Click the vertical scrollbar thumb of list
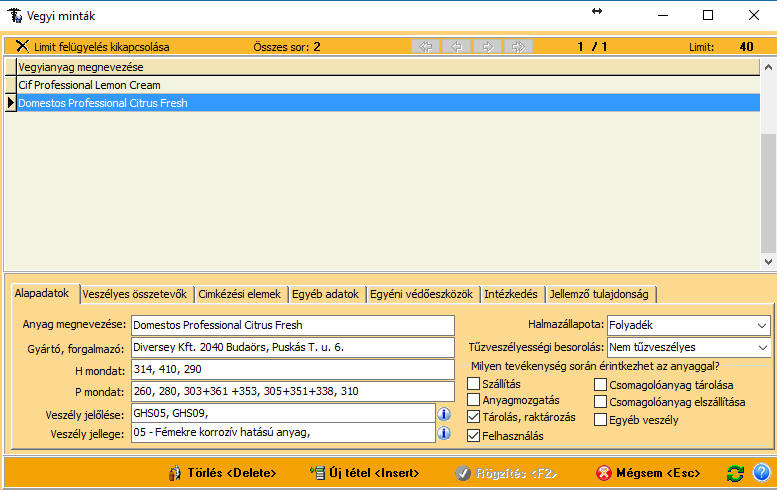The width and height of the screenshot is (777, 490). 768,193
